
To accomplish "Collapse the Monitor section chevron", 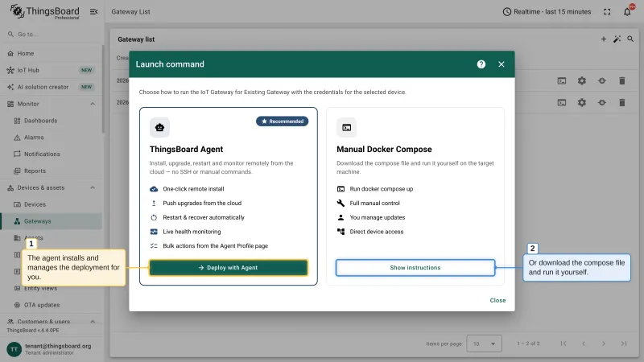I will [x=93, y=104].
